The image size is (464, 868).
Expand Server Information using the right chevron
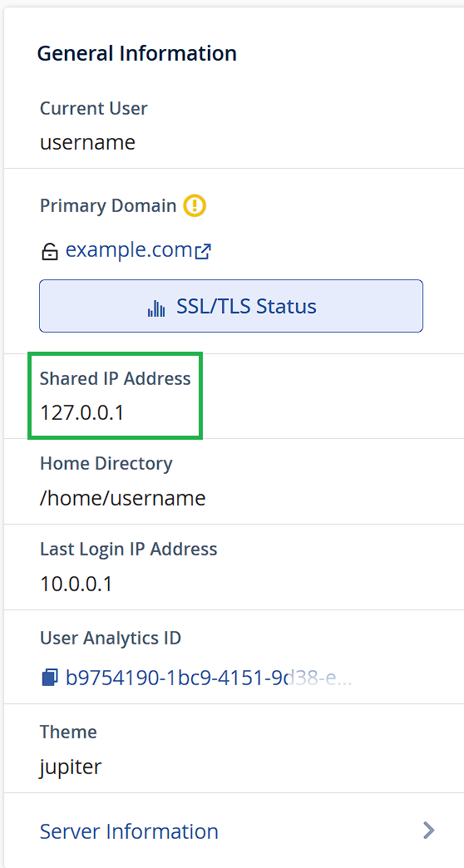point(428,831)
